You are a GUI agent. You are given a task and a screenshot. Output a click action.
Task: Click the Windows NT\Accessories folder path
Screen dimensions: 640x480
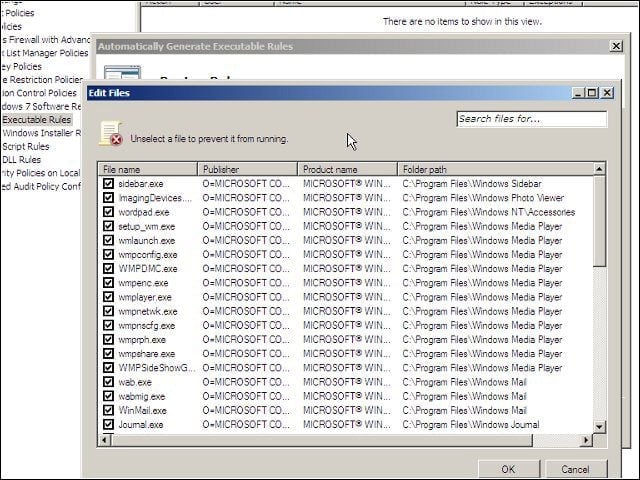pyautogui.click(x=489, y=212)
